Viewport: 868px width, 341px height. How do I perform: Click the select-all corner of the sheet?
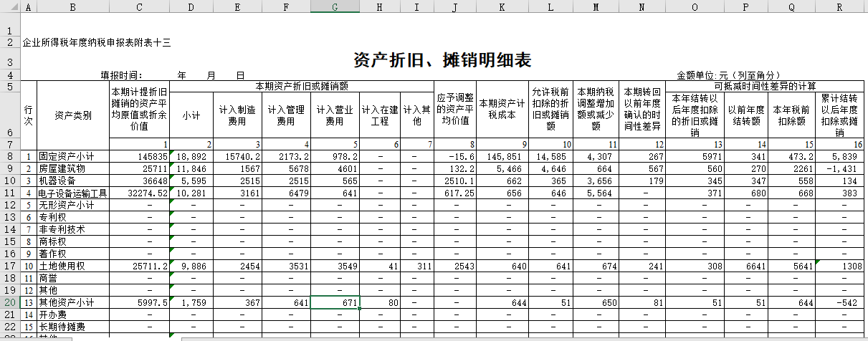click(x=10, y=6)
